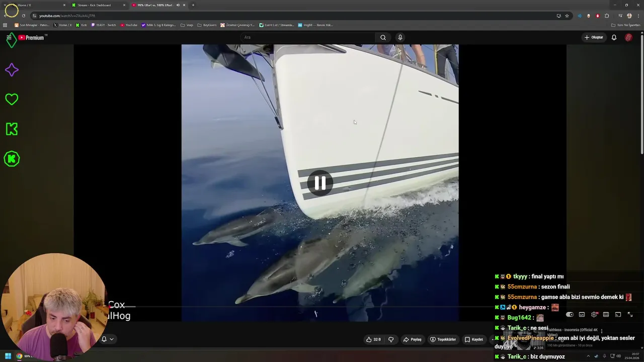Click the green heart overlay icon
Image resolution: width=644 pixels, height=362 pixels.
[x=12, y=99]
